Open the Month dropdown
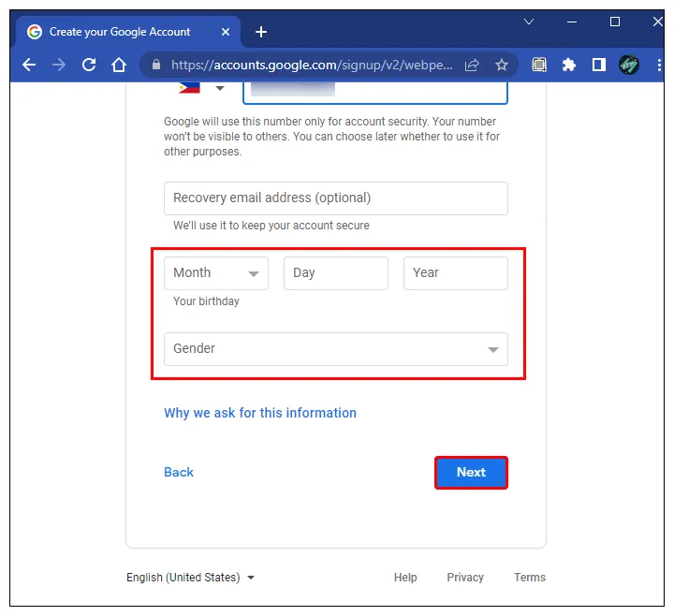Screen dimensions: 674x616 [216, 273]
